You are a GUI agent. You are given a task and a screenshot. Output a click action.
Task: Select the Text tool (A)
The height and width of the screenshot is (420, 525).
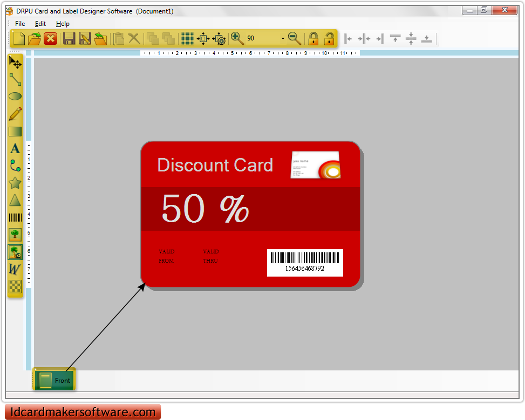(15, 149)
